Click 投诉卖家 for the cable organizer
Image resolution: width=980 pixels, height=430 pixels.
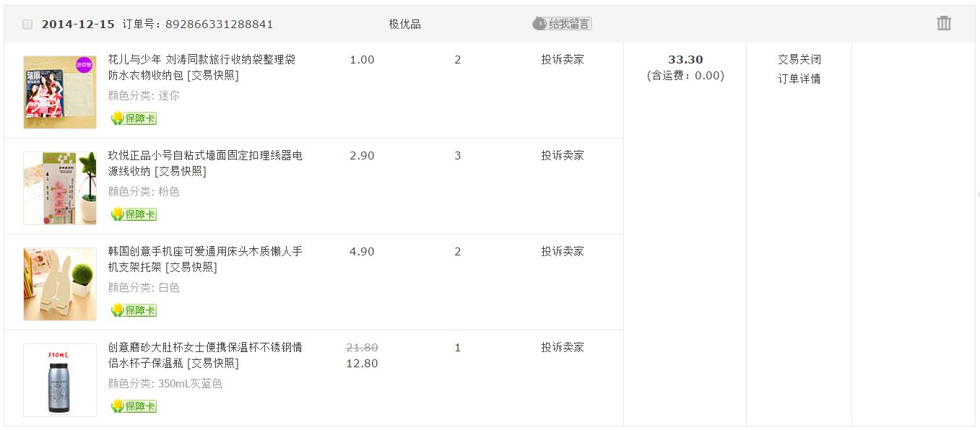(x=562, y=155)
